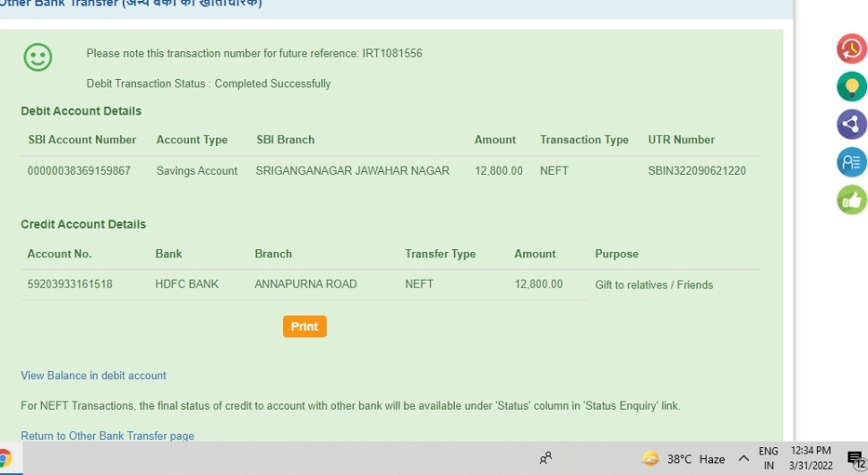Open Chrome from the taskbar
Image resolution: width=868 pixels, height=475 pixels.
[4, 459]
